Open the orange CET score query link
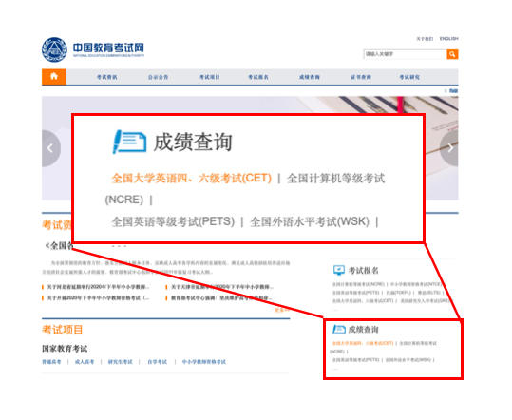Image resolution: width=512 pixels, height=420 pixels. click(191, 179)
